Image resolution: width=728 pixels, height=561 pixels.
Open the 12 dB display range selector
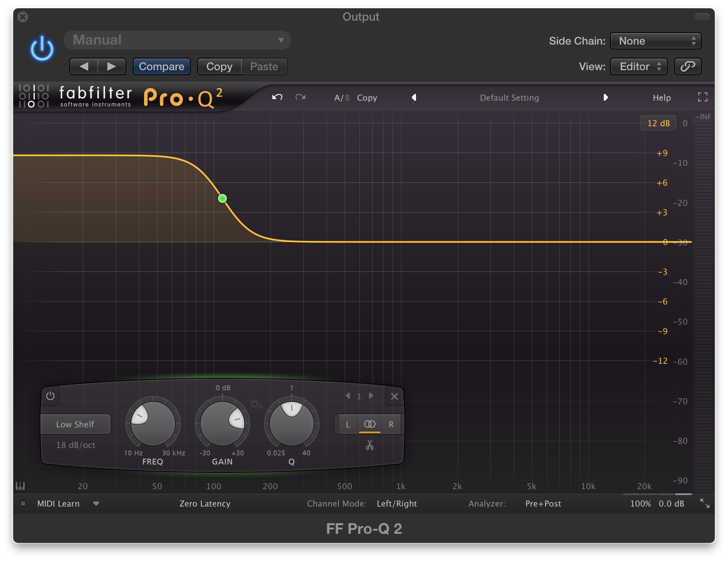[x=658, y=123]
